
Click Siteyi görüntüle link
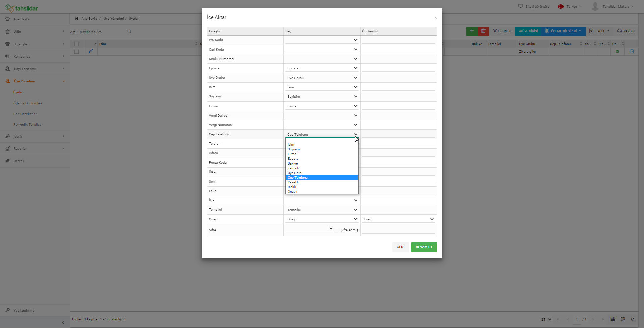(x=534, y=6)
